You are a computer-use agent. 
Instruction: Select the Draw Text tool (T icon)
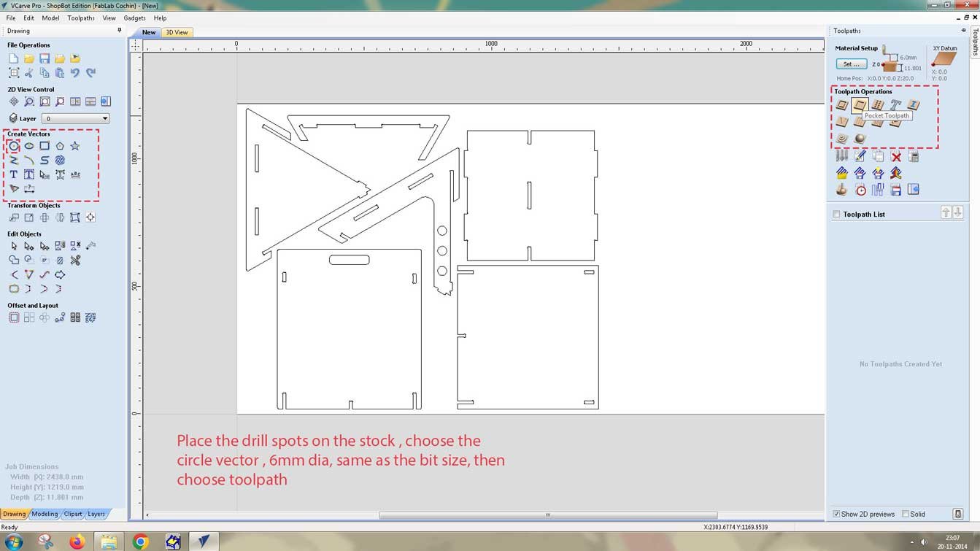pos(14,174)
